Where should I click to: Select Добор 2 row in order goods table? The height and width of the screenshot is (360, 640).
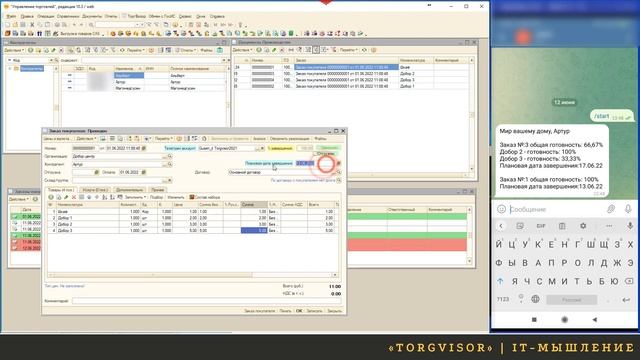[193, 224]
